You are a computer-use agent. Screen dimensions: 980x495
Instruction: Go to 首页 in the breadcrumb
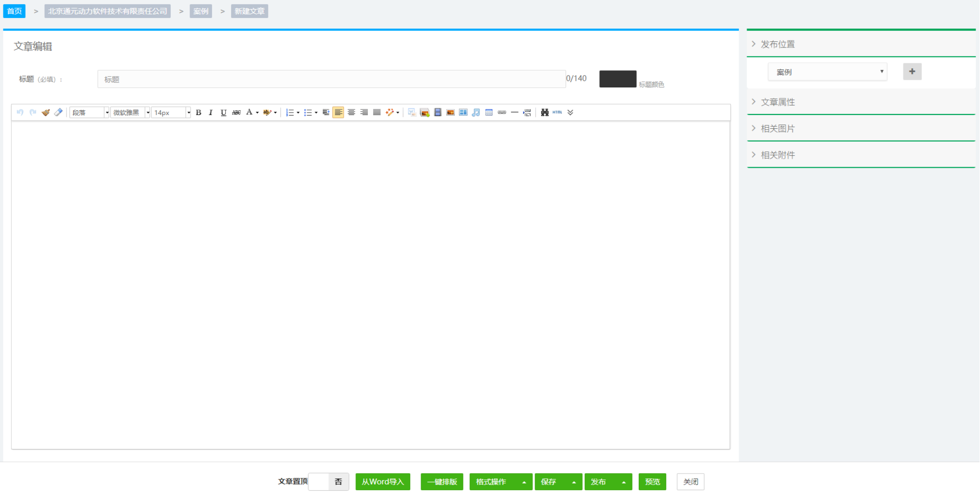14,11
